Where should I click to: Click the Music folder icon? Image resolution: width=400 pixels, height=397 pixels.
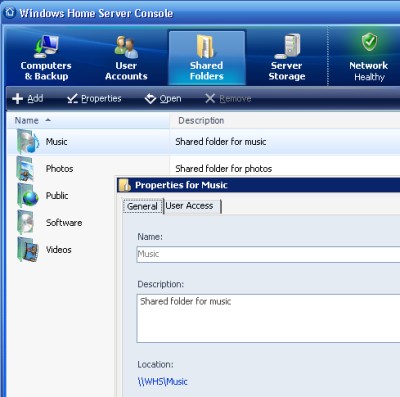tap(28, 142)
